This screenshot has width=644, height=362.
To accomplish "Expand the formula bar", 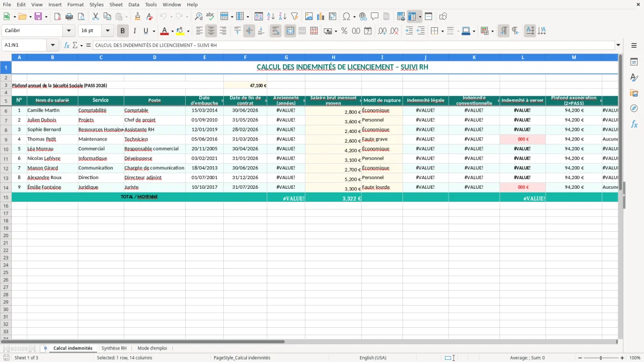I will pyautogui.click(x=618, y=45).
